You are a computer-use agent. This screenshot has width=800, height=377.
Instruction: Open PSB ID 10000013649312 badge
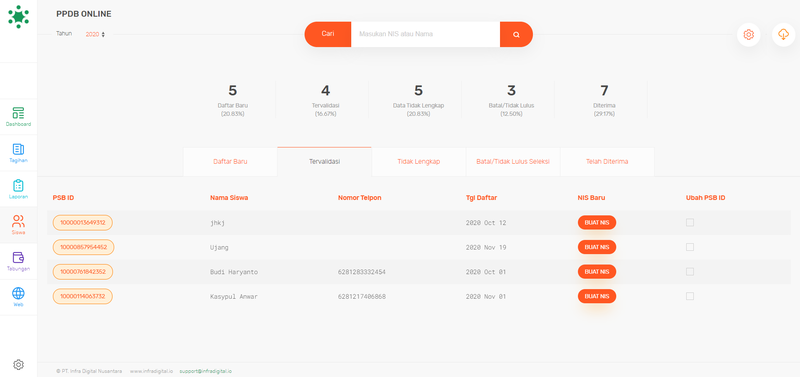click(x=83, y=222)
